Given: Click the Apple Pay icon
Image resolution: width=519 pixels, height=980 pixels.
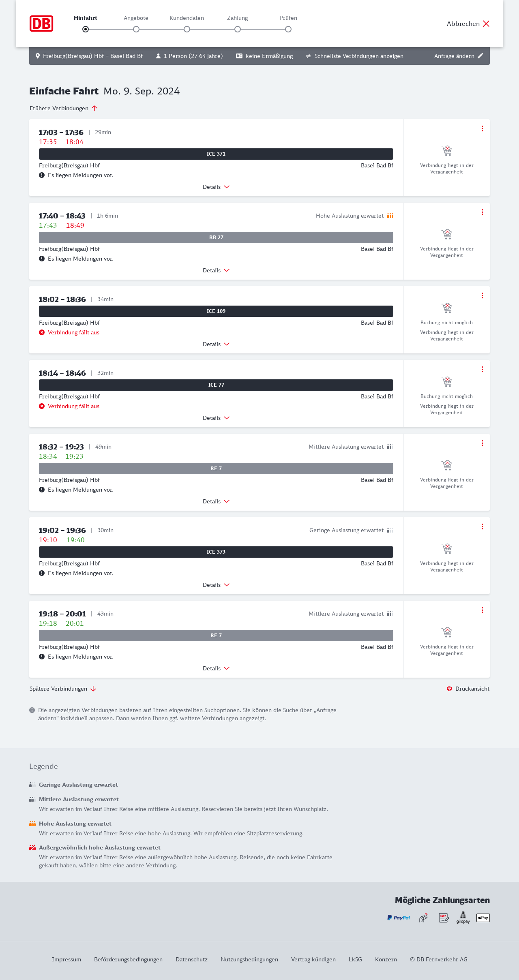Looking at the screenshot, I should (x=483, y=918).
